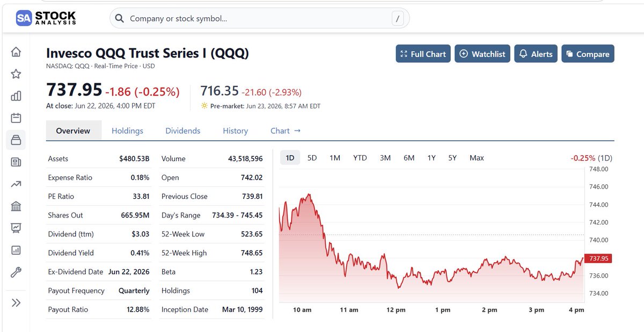Image resolution: width=644 pixels, height=332 pixels.
Task: Click the 737.95 price label on chart axis
Action: click(x=598, y=258)
